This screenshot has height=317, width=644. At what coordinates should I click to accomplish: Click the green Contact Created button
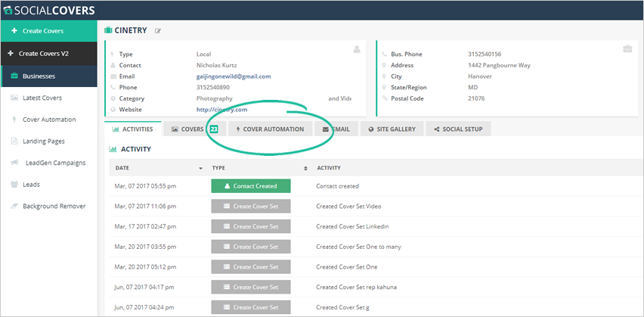(x=249, y=186)
